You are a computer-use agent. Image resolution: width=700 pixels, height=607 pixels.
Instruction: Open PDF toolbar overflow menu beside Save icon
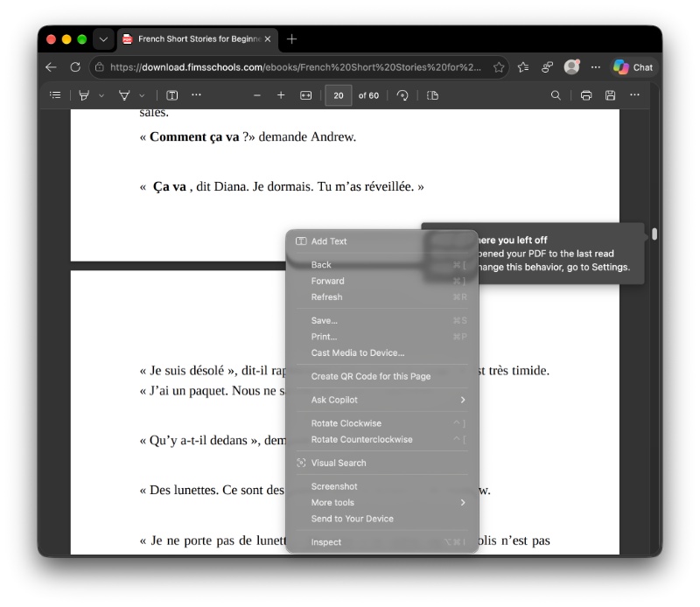634,95
